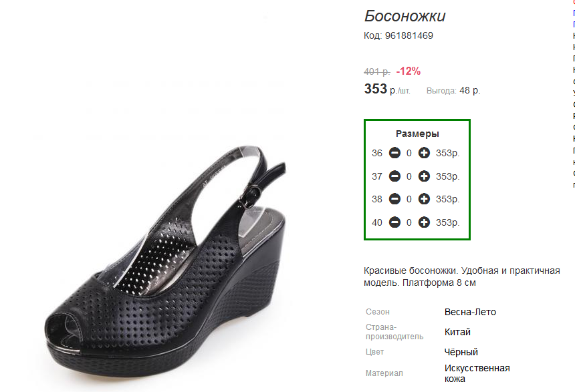Viewport: 575px width, 392px height.
Task: Click the Чёрный color value
Action: click(x=461, y=352)
